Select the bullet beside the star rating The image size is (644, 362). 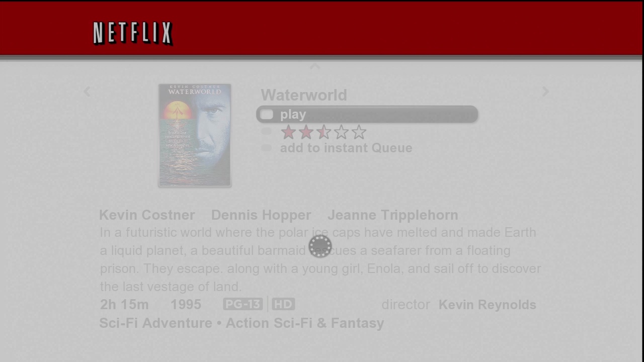point(267,132)
